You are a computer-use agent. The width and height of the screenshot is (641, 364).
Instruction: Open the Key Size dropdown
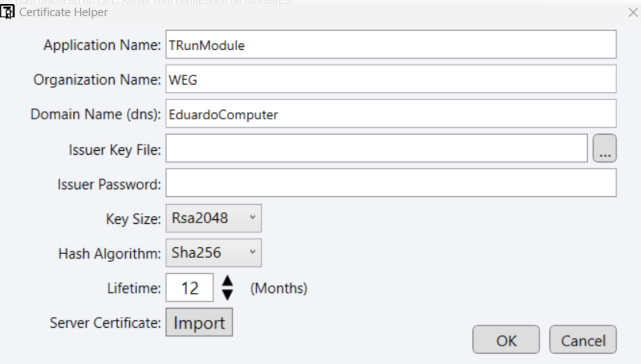point(214,218)
